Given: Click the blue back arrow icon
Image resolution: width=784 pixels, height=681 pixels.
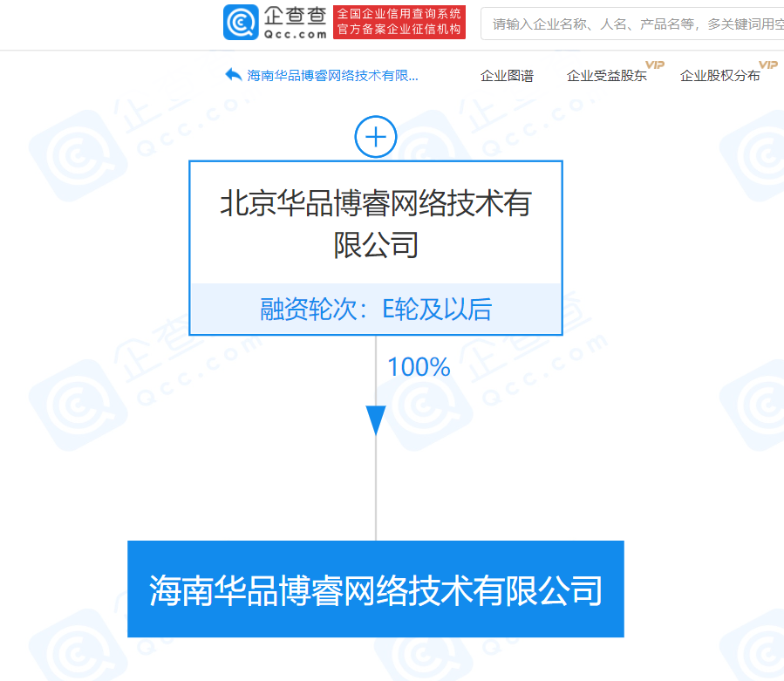Looking at the screenshot, I should (234, 75).
